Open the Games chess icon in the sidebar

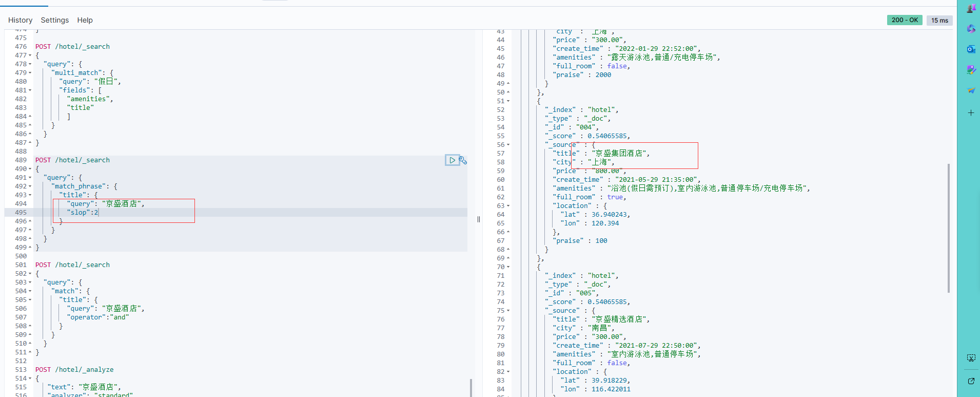coord(971,8)
